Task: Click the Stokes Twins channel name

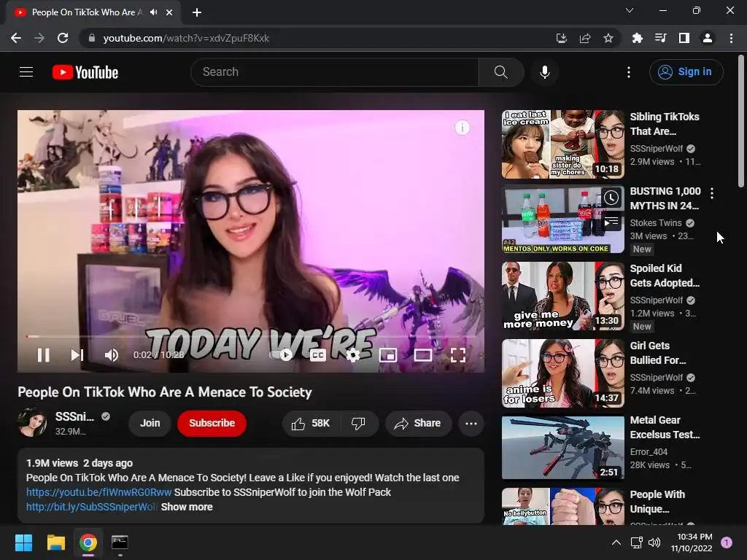Action: pyautogui.click(x=656, y=223)
